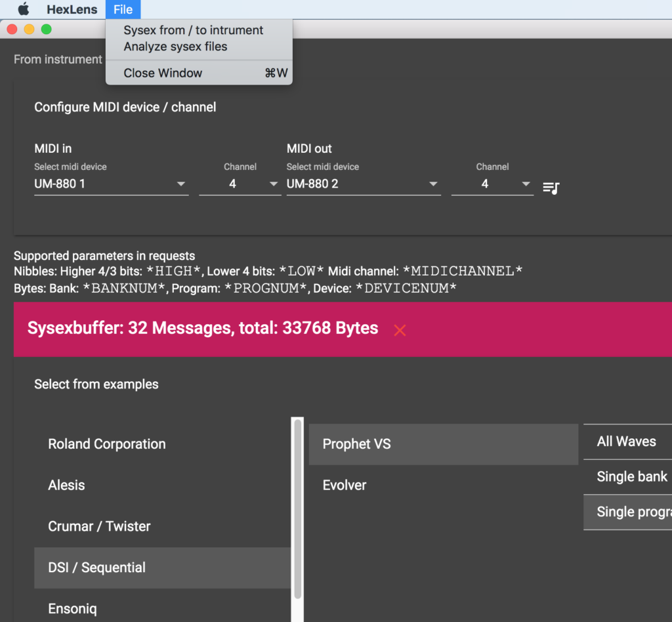Select Close Window in File menu
This screenshot has height=622, width=672.
[199, 73]
